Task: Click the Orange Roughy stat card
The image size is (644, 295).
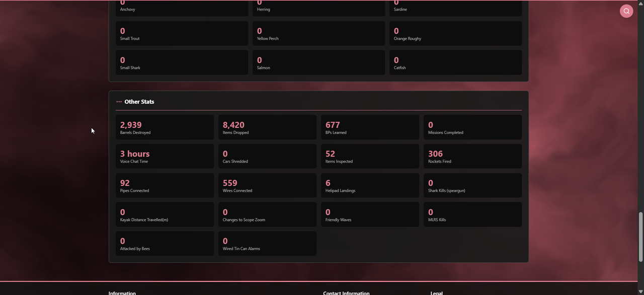Action: click(x=455, y=33)
